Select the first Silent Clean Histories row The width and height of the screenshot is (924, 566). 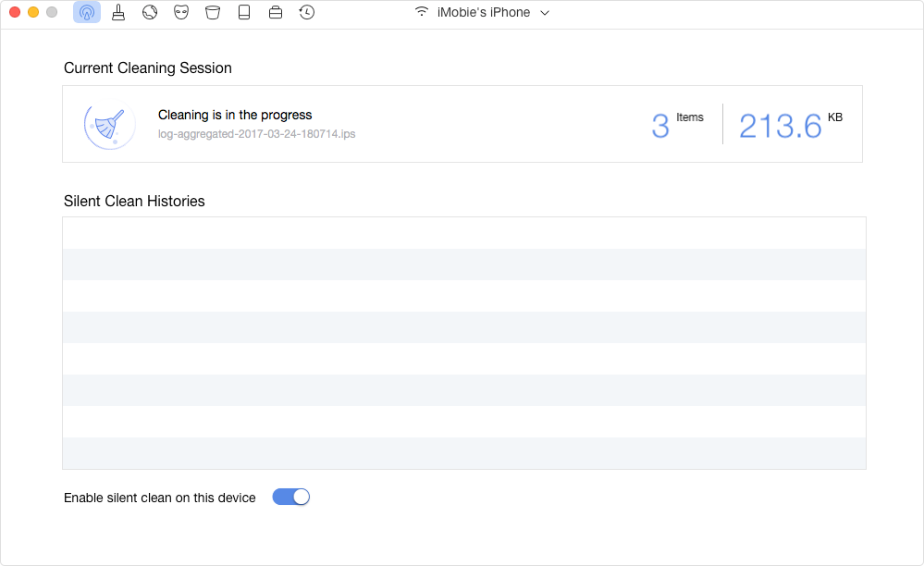(x=463, y=233)
